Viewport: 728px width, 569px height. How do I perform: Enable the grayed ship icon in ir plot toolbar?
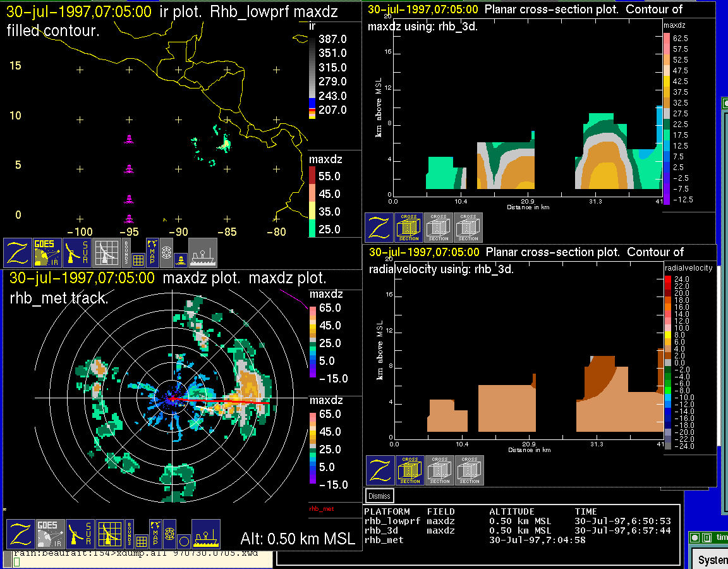point(203,252)
